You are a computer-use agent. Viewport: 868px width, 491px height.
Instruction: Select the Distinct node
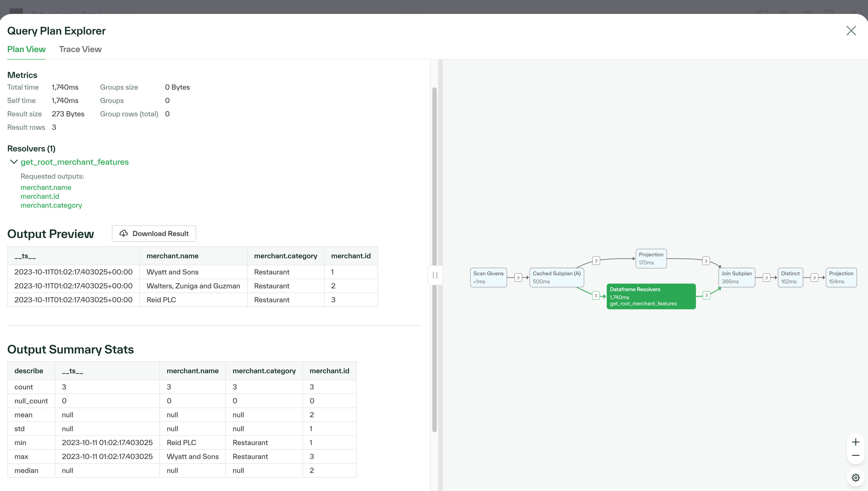pyautogui.click(x=790, y=278)
